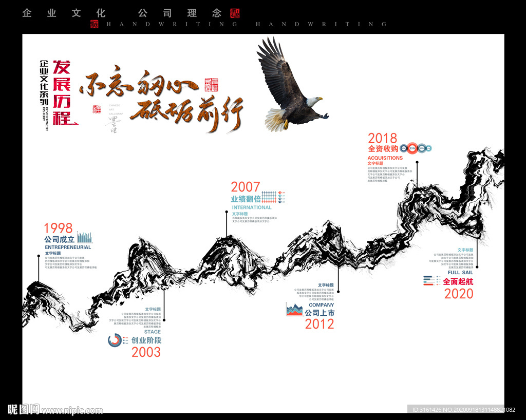The image size is (526, 420).
Task: Click the red seal stamp after 公司理念
Action: coord(235,13)
